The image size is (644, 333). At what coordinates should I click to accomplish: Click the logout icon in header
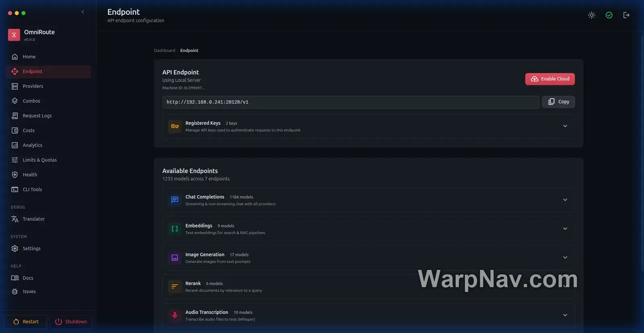[626, 15]
